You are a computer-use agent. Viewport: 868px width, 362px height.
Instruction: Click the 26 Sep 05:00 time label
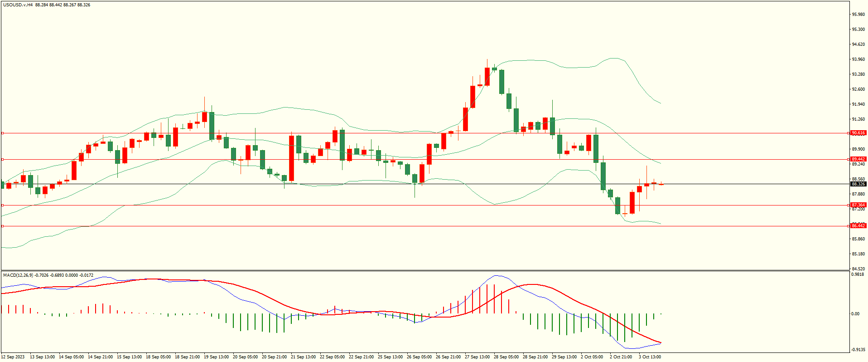point(419,357)
